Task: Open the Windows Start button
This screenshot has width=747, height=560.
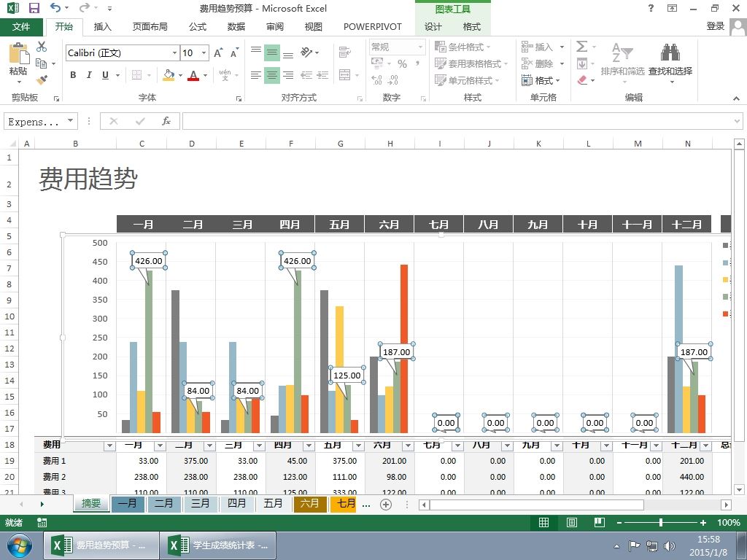Action: pos(19,545)
